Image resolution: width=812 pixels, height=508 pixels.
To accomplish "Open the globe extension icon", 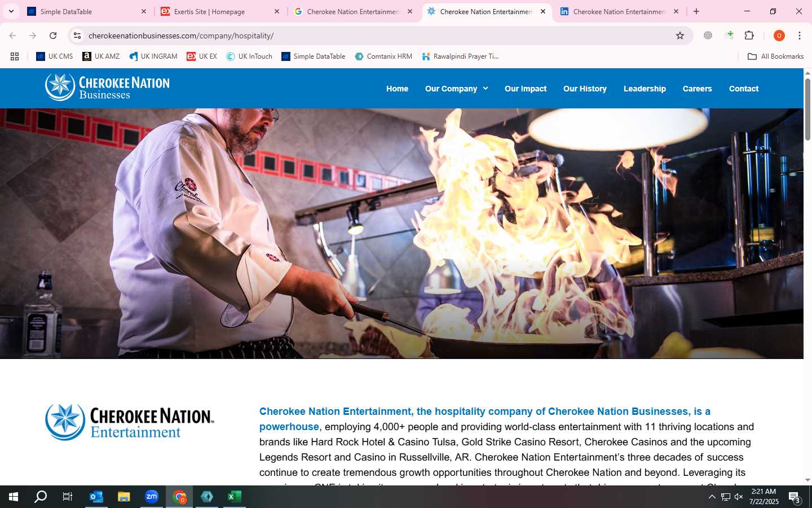I will 708,36.
